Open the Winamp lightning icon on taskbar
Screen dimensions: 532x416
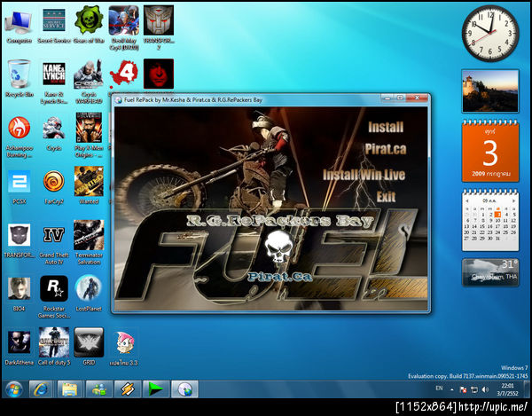128,389
